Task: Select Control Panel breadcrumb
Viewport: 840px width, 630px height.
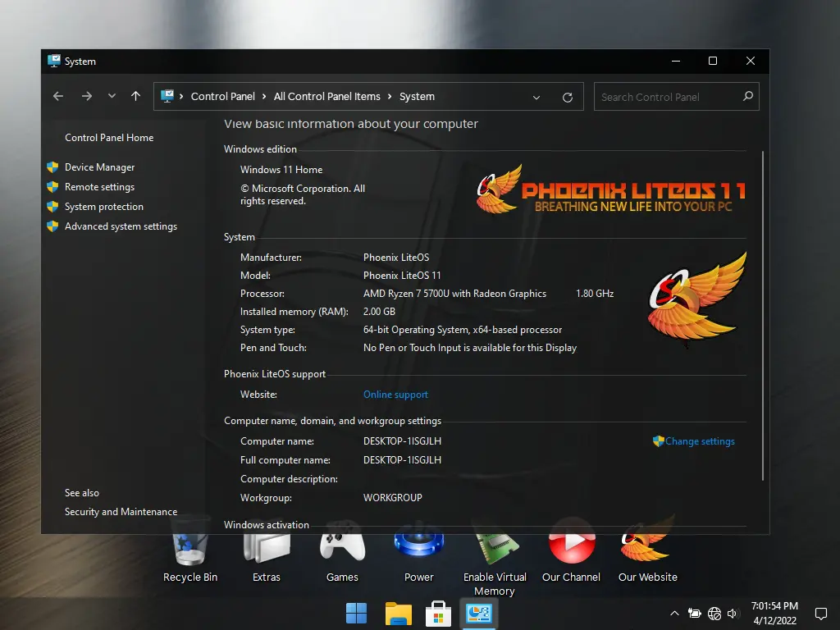Action: tap(223, 97)
